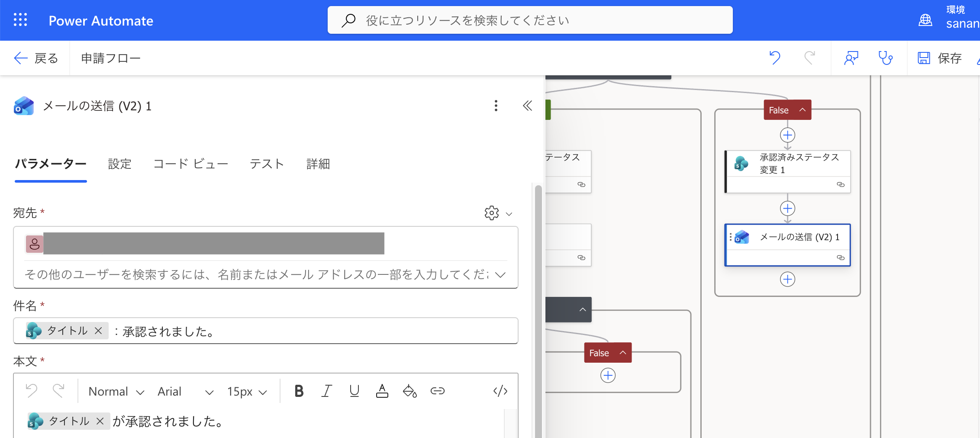980x438 pixels.
Task: Click the search magnifier icon
Action: tap(348, 20)
